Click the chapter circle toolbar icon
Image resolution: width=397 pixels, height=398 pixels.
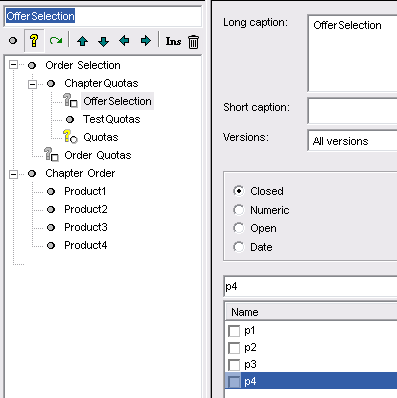click(13, 41)
